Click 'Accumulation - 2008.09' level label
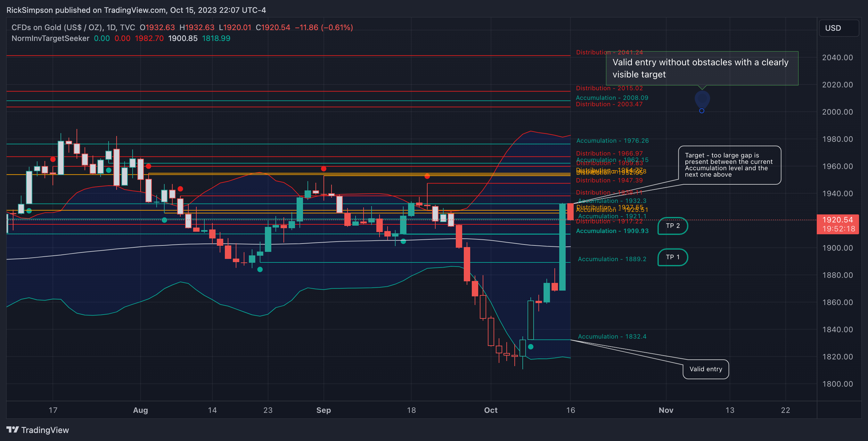 (612, 98)
